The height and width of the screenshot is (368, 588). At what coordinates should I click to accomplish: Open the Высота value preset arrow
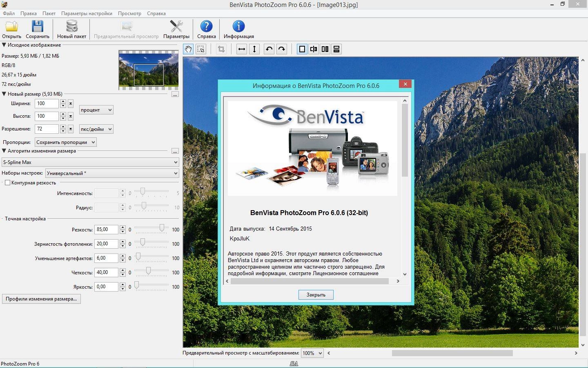click(x=71, y=116)
